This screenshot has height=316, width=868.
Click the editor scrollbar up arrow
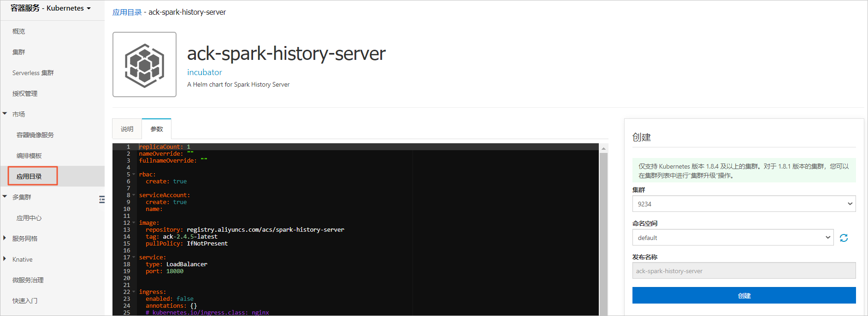coord(603,148)
